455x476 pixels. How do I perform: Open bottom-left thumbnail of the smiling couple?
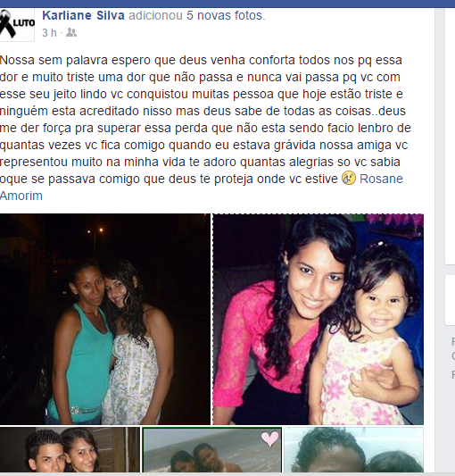tap(70, 449)
